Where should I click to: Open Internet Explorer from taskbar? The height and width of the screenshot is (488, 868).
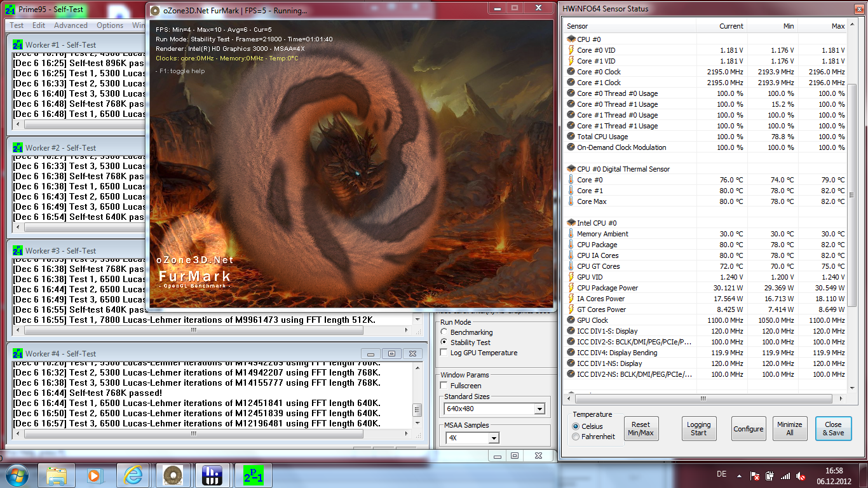(133, 475)
